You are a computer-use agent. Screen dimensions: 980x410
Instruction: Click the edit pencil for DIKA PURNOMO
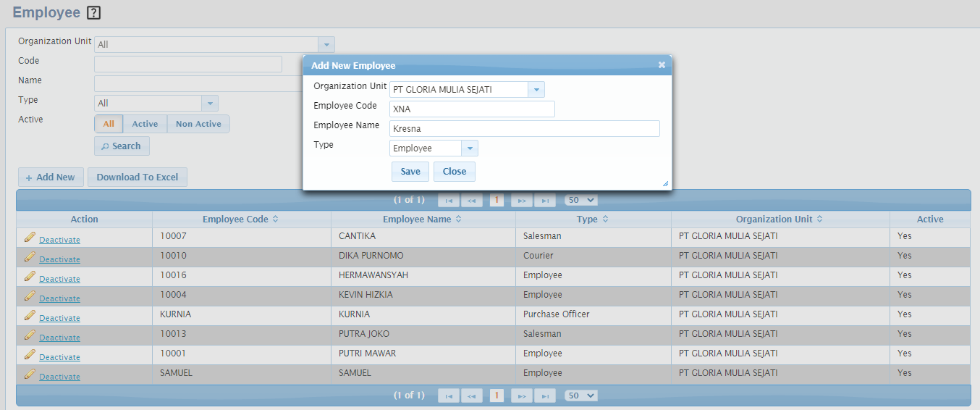30,256
